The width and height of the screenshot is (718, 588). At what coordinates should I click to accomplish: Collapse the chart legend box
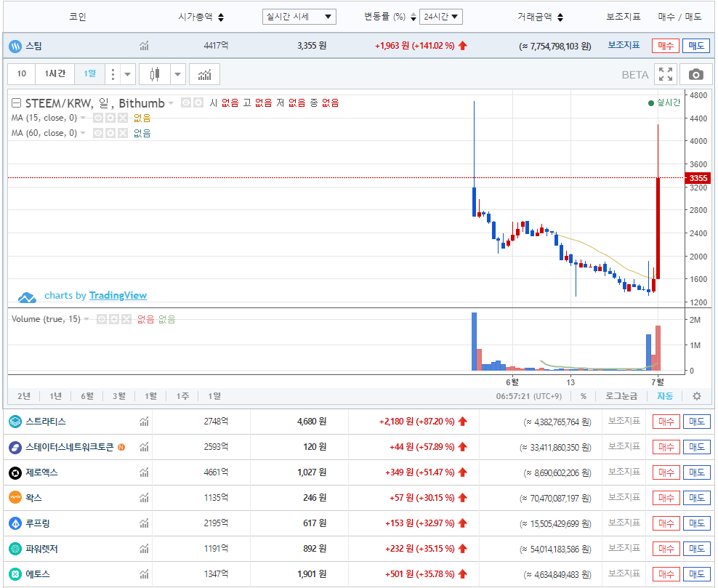[16, 103]
